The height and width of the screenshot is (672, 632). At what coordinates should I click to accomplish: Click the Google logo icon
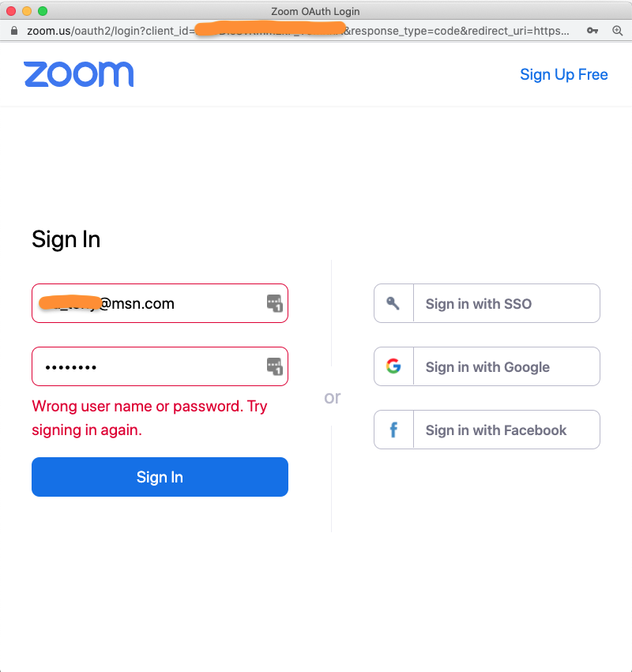[393, 366]
